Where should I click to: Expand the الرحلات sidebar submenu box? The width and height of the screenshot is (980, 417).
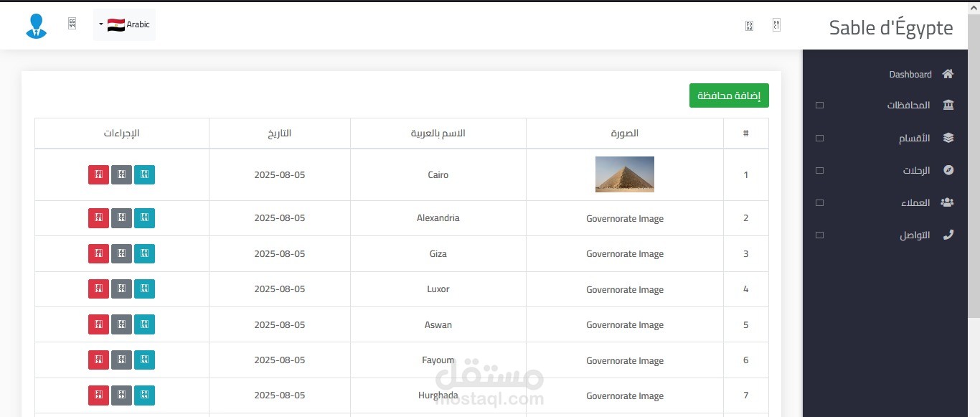(820, 170)
